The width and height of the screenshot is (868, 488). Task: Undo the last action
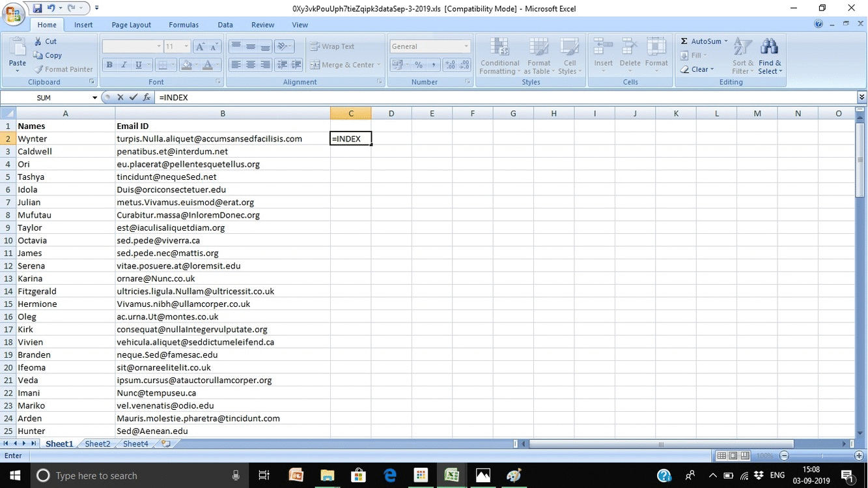click(x=51, y=8)
